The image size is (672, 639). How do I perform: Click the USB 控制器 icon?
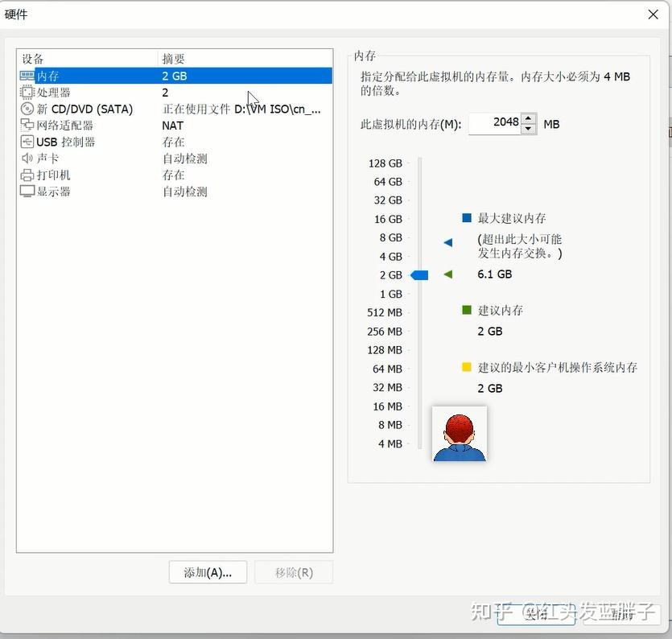point(25,142)
